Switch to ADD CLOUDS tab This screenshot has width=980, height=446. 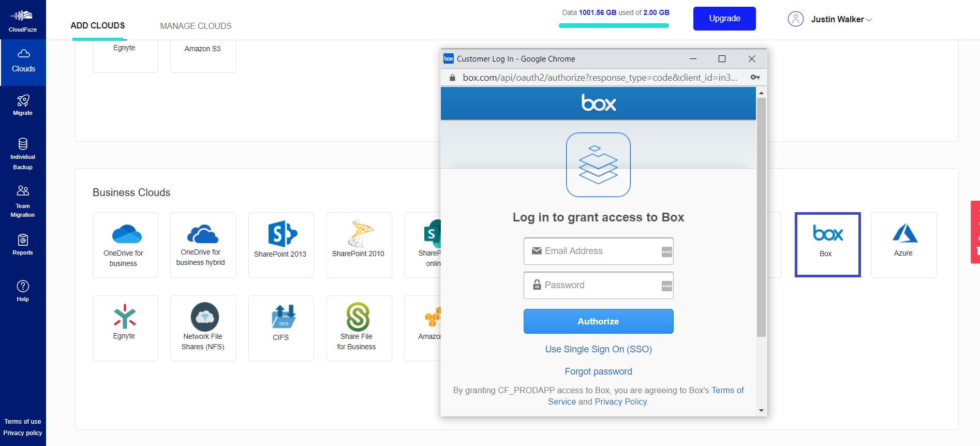click(x=98, y=25)
